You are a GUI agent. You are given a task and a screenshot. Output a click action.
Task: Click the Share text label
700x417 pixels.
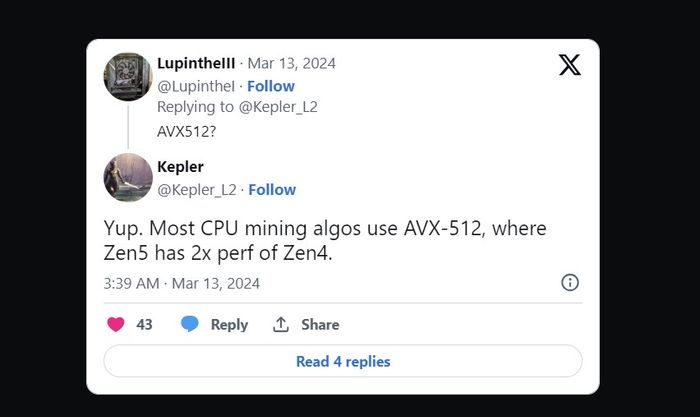point(320,324)
